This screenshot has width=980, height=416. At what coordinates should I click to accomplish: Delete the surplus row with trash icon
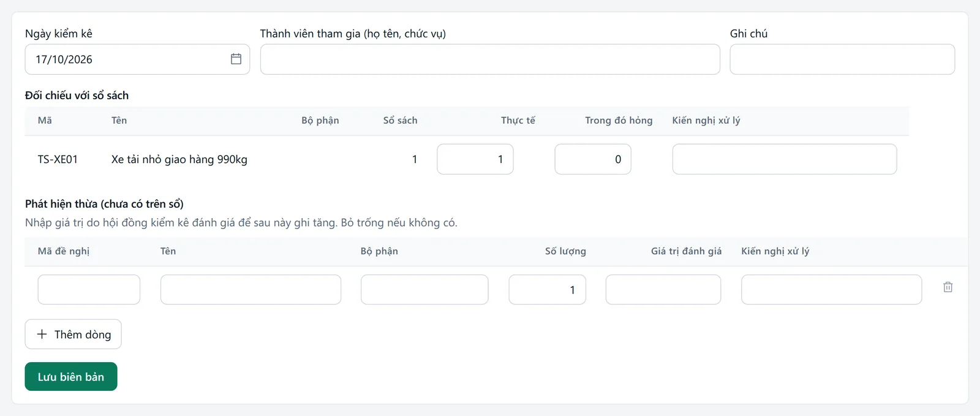click(x=948, y=287)
